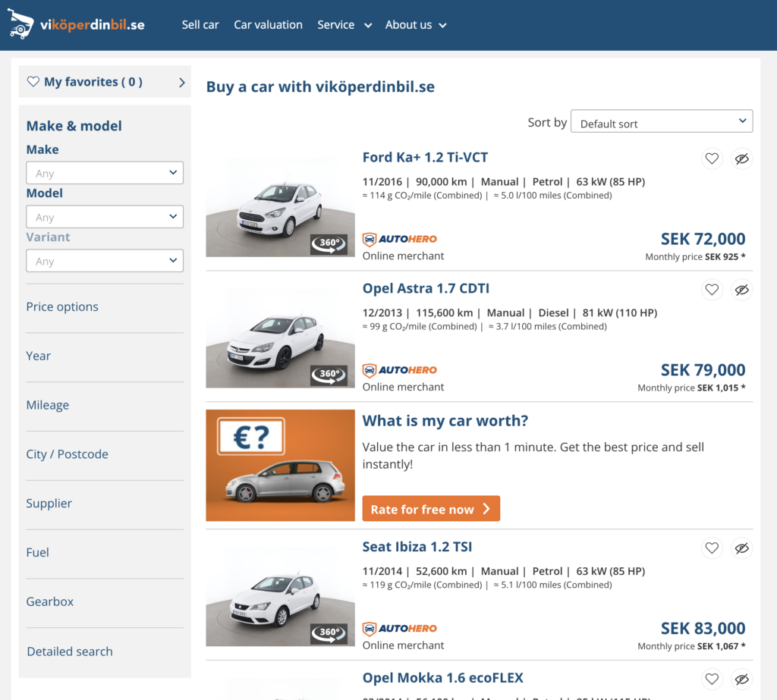Hide the Opel Astra listing

pyautogui.click(x=742, y=290)
